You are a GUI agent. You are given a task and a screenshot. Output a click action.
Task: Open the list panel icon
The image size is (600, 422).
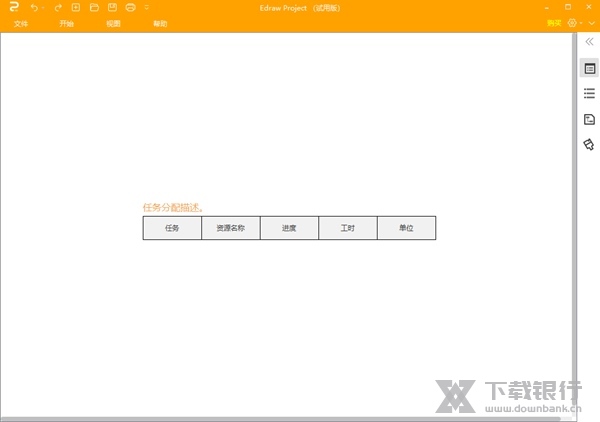tap(589, 93)
